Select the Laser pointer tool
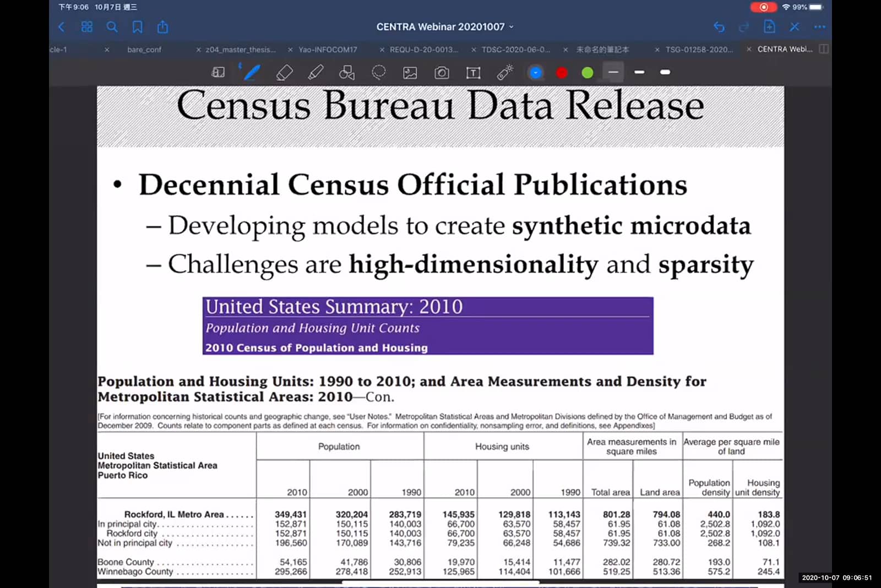Image resolution: width=881 pixels, height=588 pixels. coord(504,72)
